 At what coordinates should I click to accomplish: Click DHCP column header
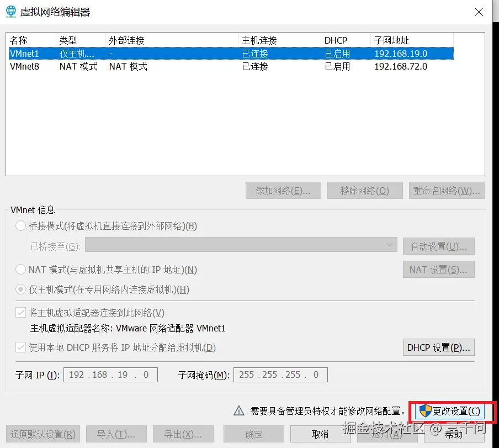click(x=346, y=40)
